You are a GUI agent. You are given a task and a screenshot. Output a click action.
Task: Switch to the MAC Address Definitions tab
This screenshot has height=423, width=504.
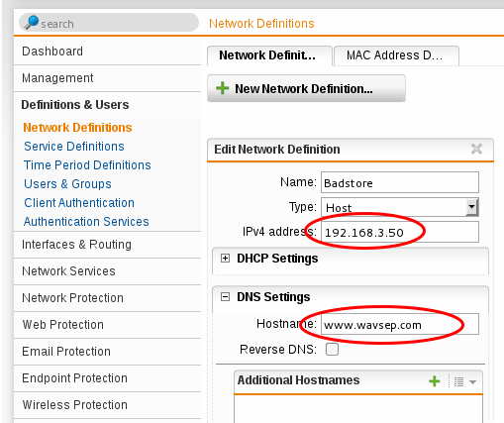396,55
